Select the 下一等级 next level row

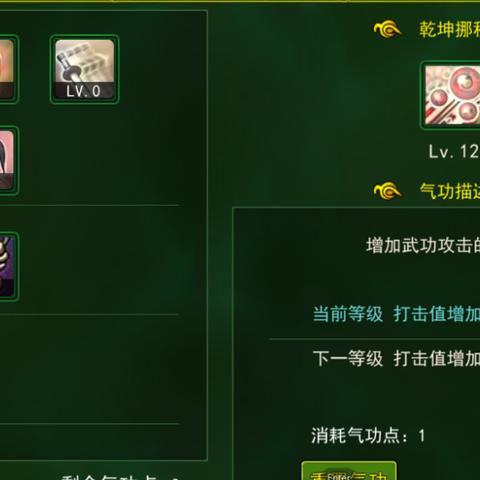point(396,359)
